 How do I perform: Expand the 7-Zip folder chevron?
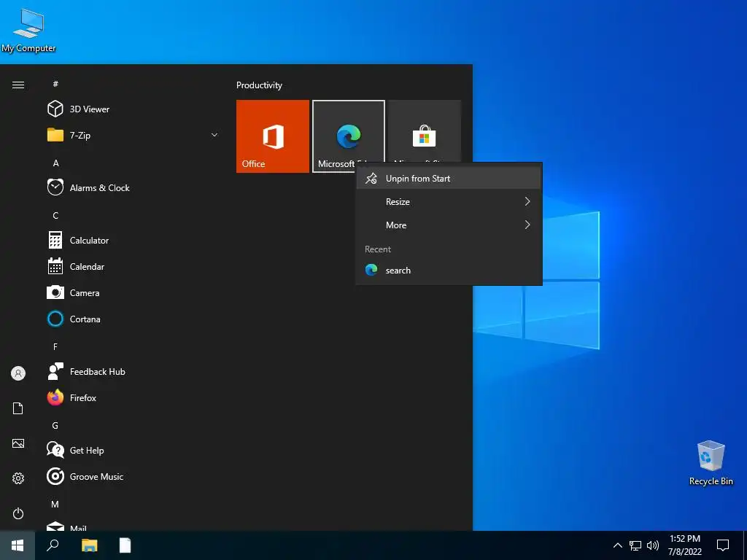point(214,135)
